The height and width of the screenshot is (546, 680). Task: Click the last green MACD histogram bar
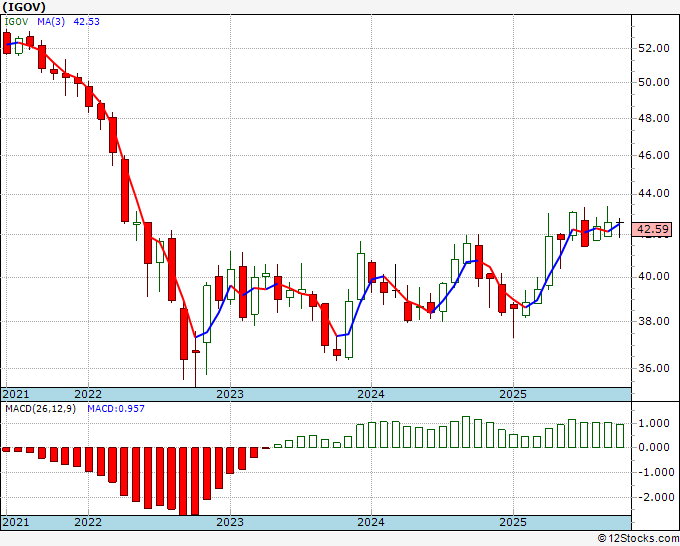(x=620, y=436)
